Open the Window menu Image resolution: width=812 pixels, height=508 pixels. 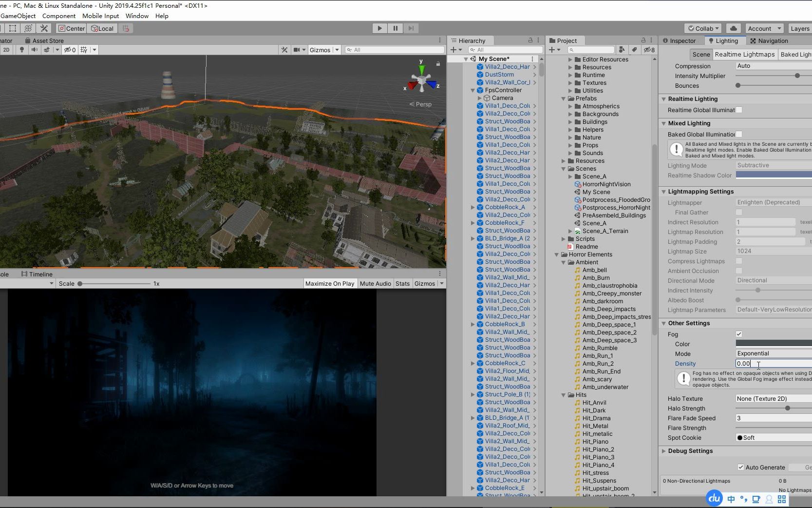[137, 16]
